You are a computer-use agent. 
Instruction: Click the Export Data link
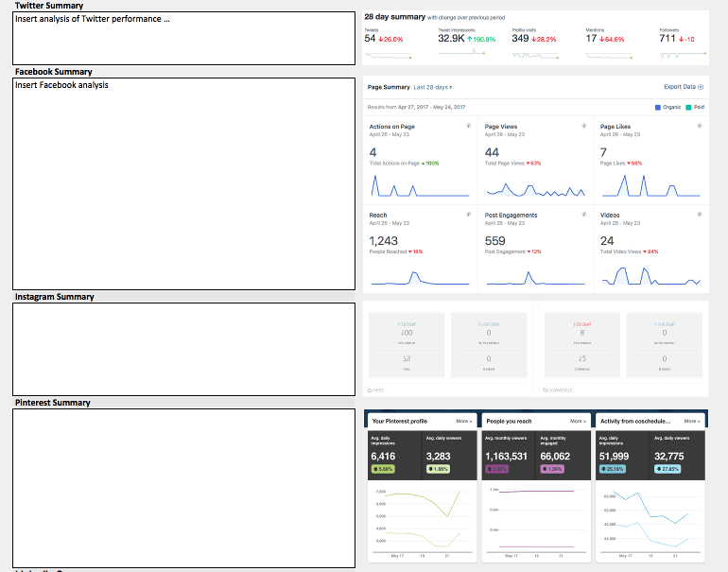point(680,87)
